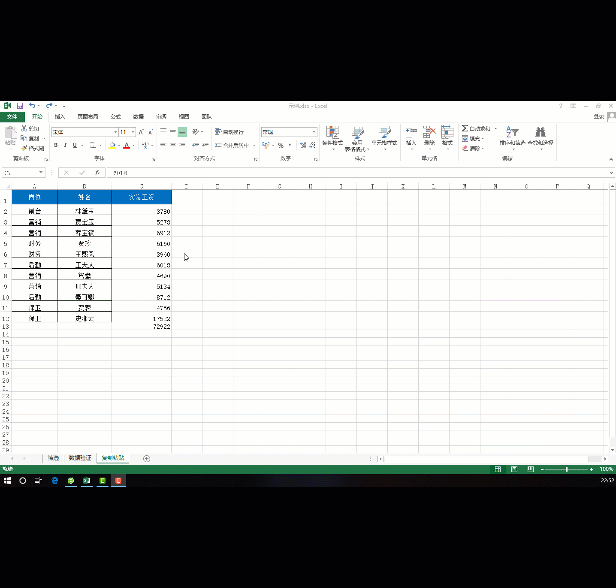616x588 pixels.
Task: Apply percent style to the cell
Action: (x=280, y=145)
